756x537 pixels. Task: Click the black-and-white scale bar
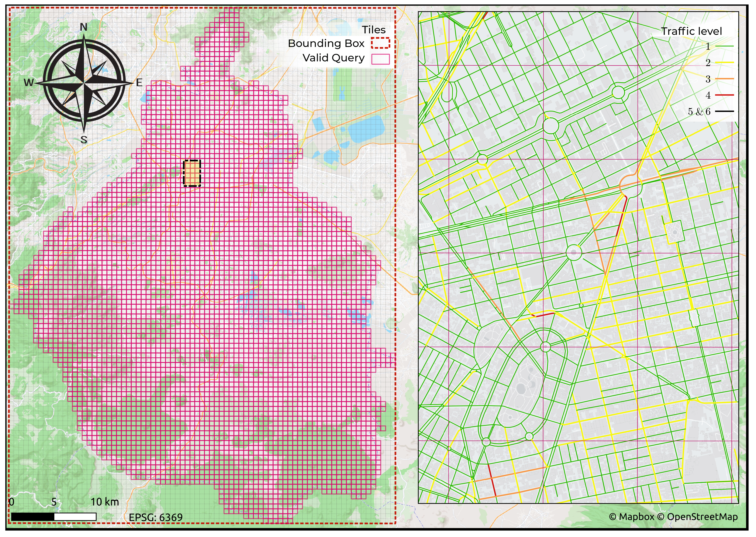click(x=53, y=517)
